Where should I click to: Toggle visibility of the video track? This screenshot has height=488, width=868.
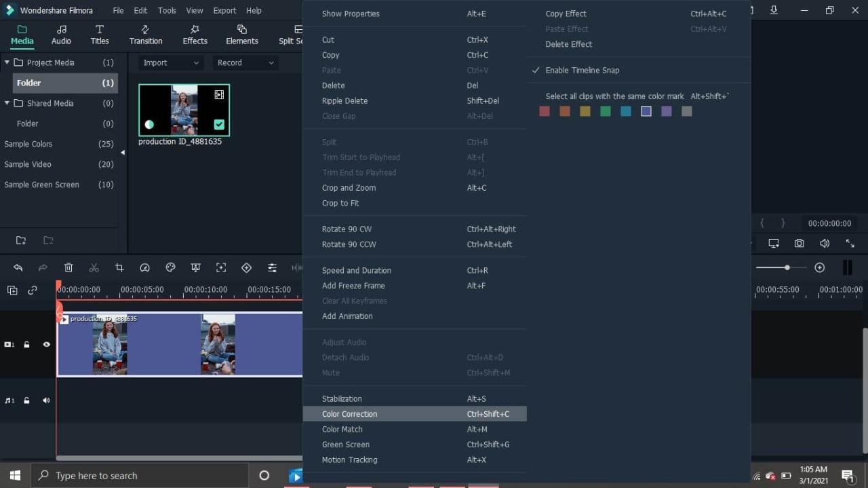point(45,344)
